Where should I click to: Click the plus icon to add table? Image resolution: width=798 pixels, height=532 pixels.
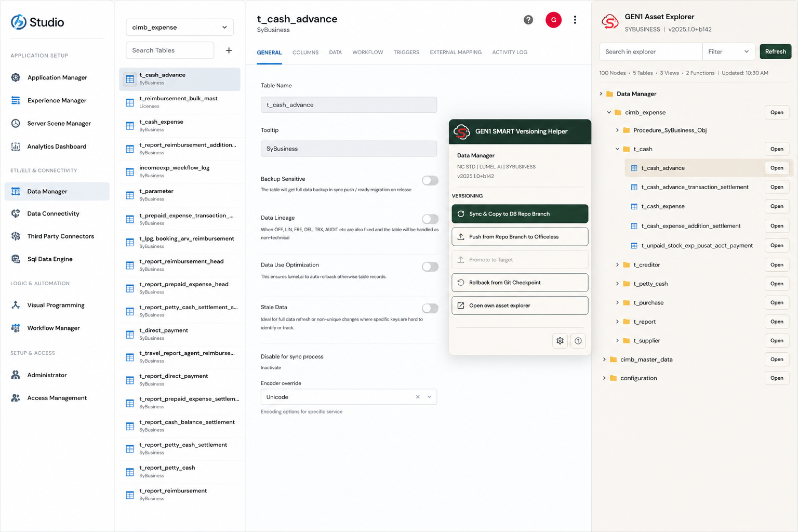(229, 50)
